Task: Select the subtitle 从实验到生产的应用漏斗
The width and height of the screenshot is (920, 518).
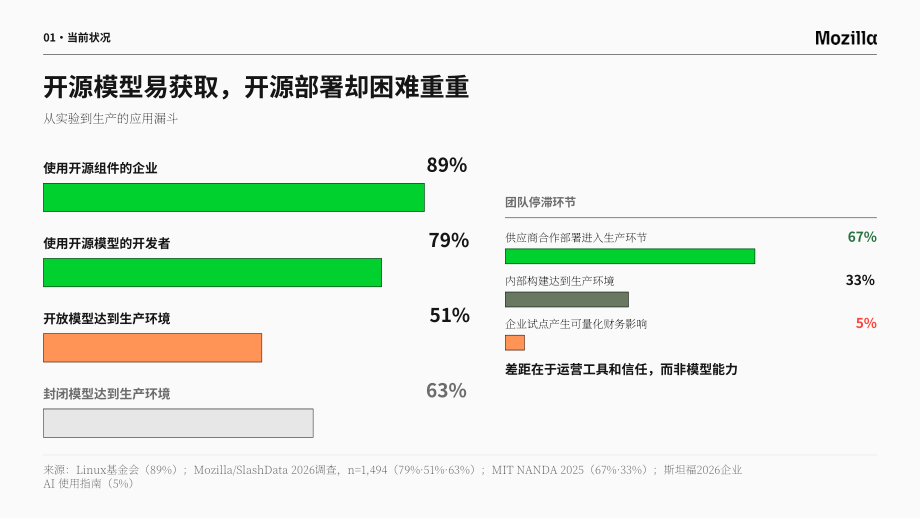Action: (110, 119)
